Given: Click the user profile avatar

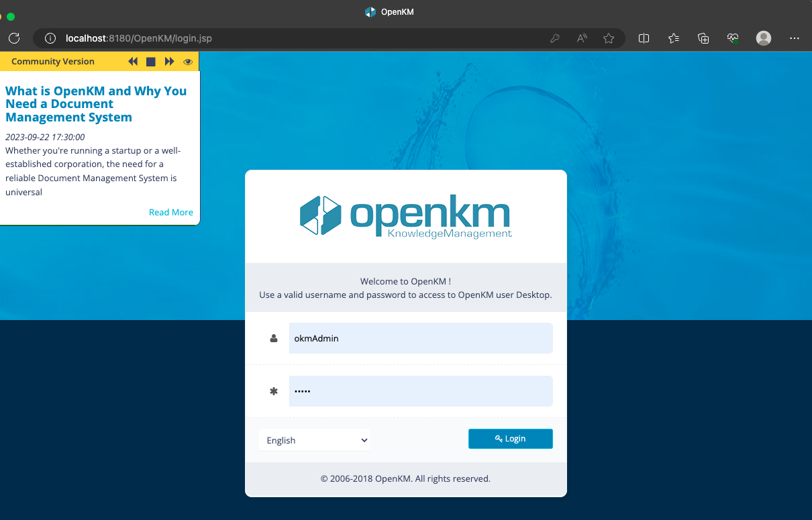Looking at the screenshot, I should 764,38.
